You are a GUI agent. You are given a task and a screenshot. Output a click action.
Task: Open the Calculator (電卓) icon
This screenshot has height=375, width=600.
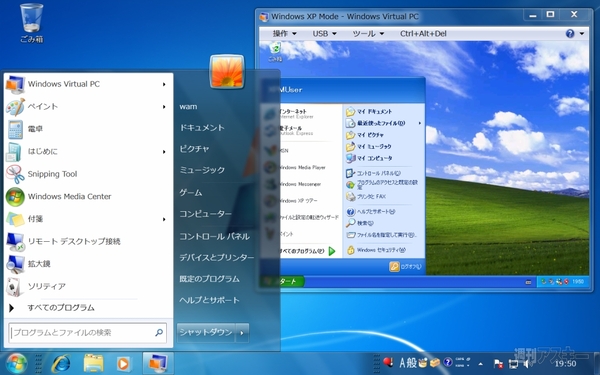click(x=15, y=129)
